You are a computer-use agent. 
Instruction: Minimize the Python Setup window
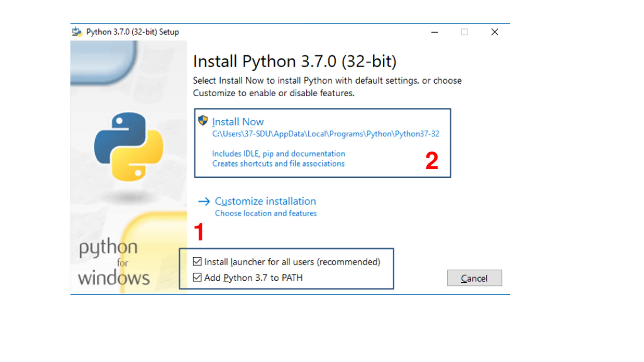[x=434, y=32]
